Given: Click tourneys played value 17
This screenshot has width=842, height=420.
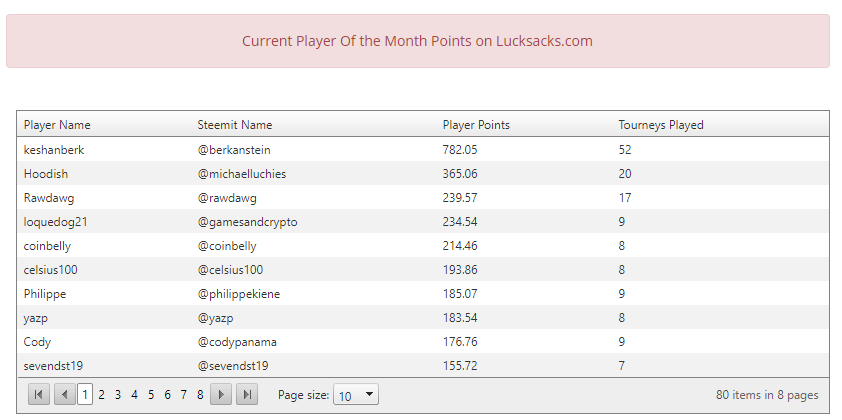Looking at the screenshot, I should (625, 198).
